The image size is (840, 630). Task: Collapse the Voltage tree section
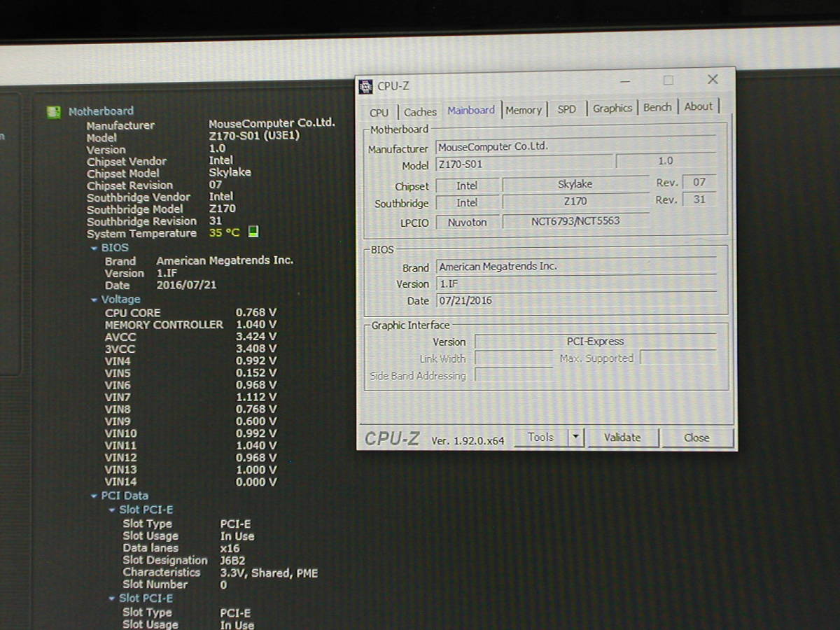tap(94, 300)
